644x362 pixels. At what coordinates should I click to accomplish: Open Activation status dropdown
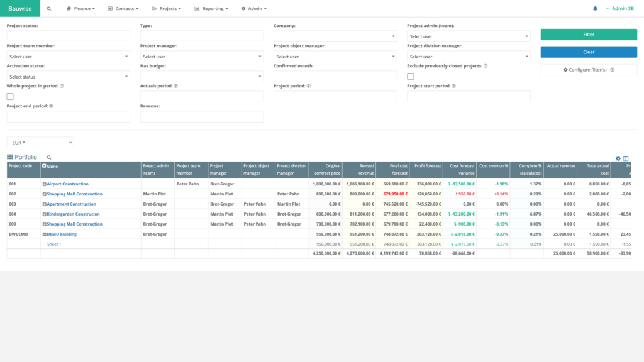point(68,77)
